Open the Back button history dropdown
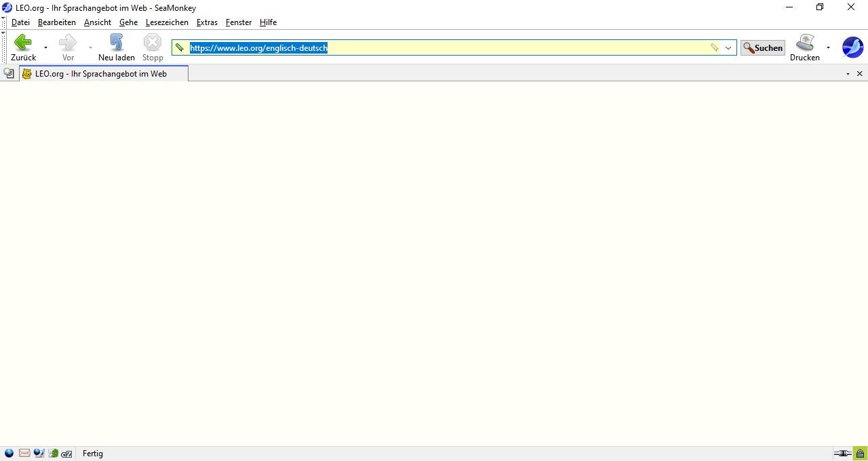868x461 pixels. [x=45, y=47]
